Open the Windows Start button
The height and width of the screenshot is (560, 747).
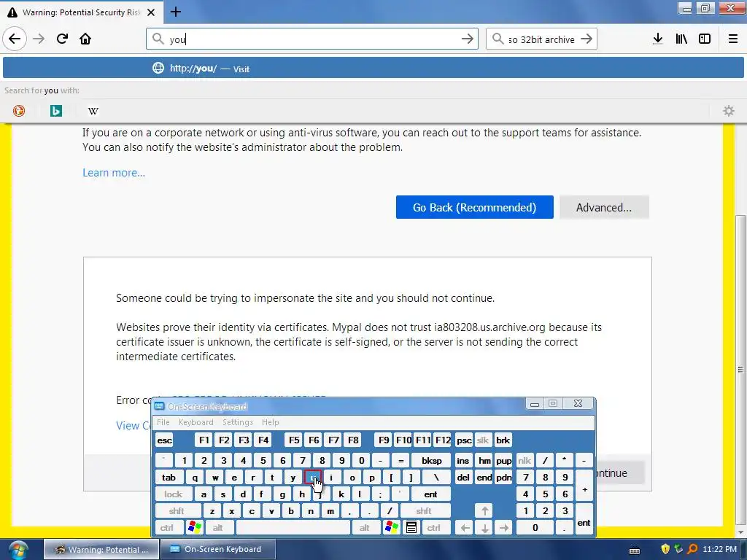click(x=18, y=550)
